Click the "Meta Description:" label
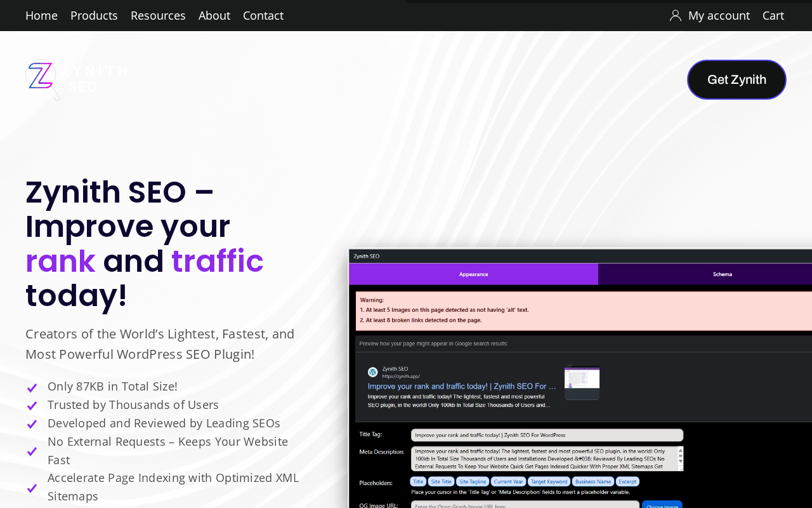The height and width of the screenshot is (508, 812). pyautogui.click(x=381, y=451)
